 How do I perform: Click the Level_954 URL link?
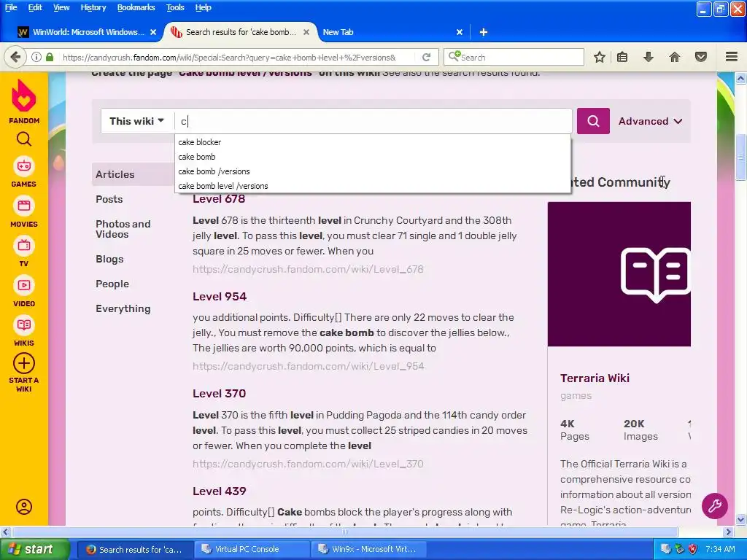[309, 366]
